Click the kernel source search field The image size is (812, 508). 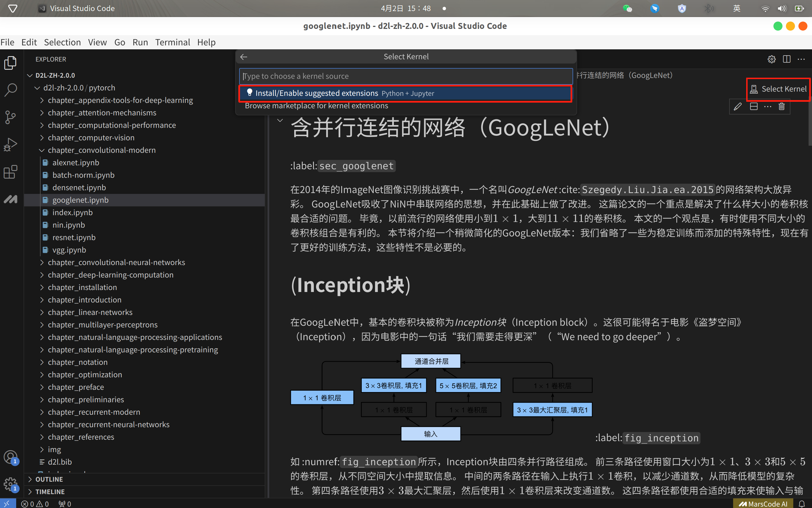click(405, 76)
